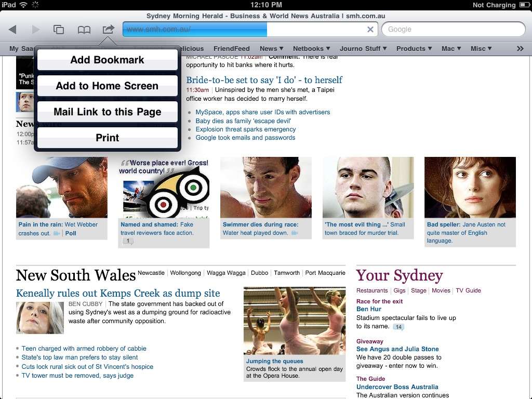The height and width of the screenshot is (399, 532).
Task: Open the Bride-to-be marries herself story
Action: click(x=264, y=81)
